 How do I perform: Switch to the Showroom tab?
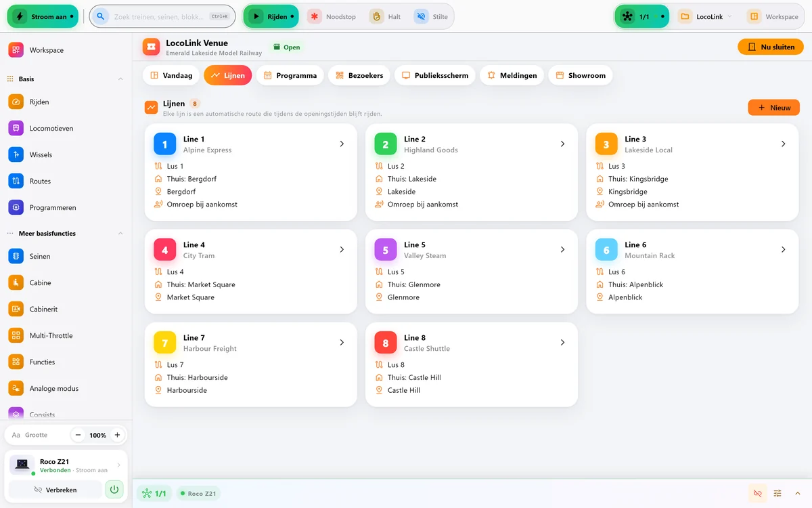pos(581,75)
